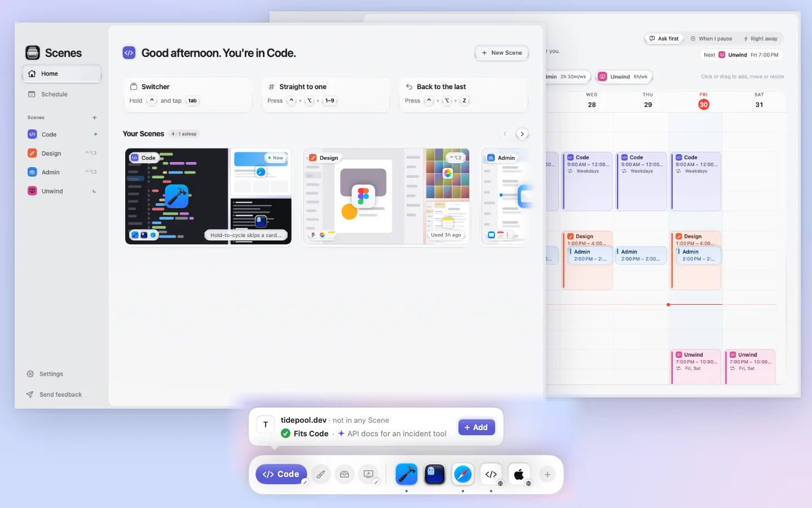
Task: Add an app with the dock plus button
Action: pos(547,475)
